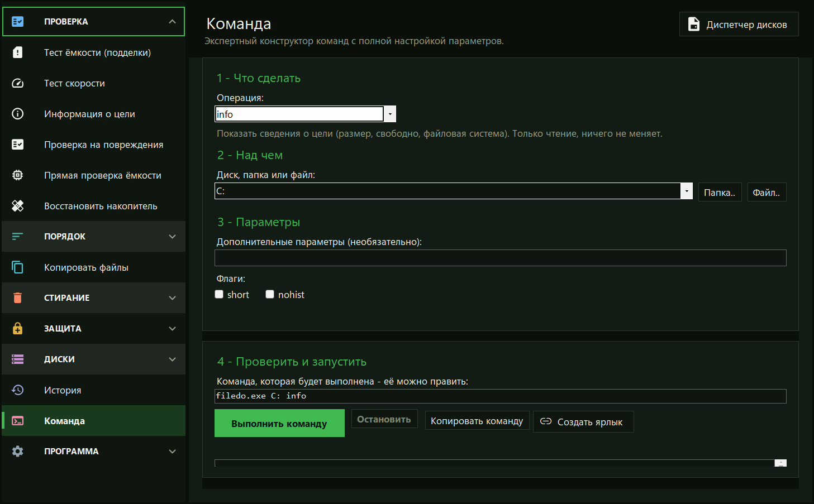814x504 pixels.
Task: Click the editable command field filedo.exe C: info
Action: coord(501,396)
